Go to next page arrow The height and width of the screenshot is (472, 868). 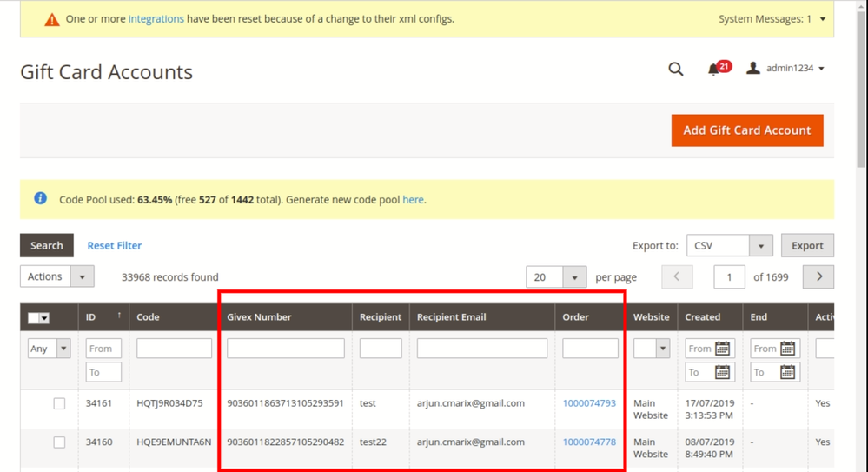[818, 277]
